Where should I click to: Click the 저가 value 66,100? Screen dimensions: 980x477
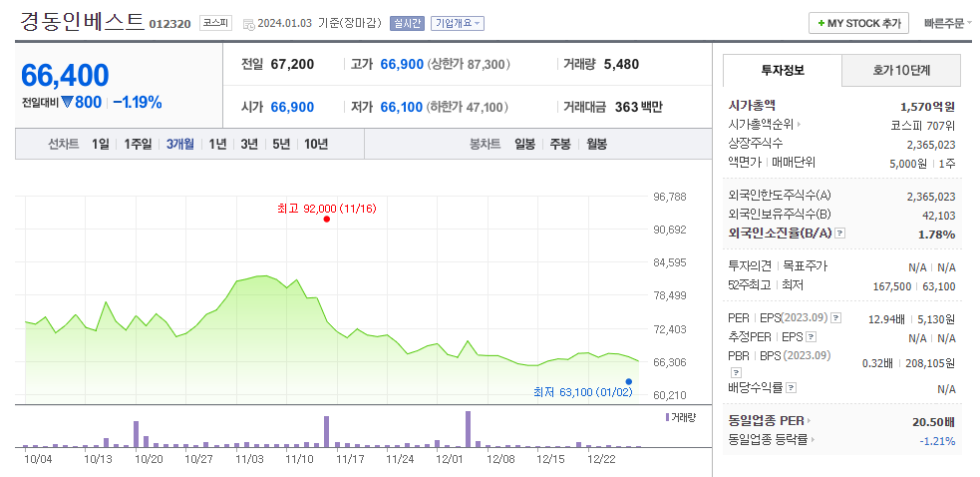pyautogui.click(x=401, y=107)
